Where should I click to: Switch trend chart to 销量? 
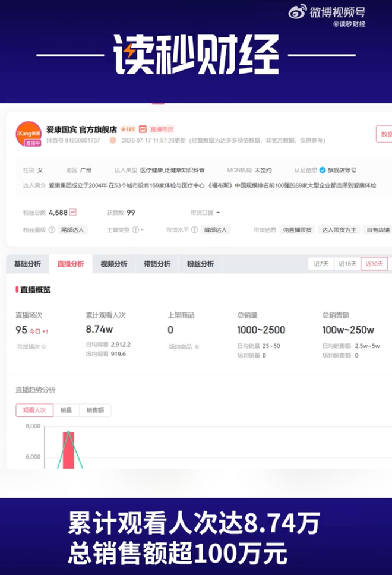tap(67, 410)
